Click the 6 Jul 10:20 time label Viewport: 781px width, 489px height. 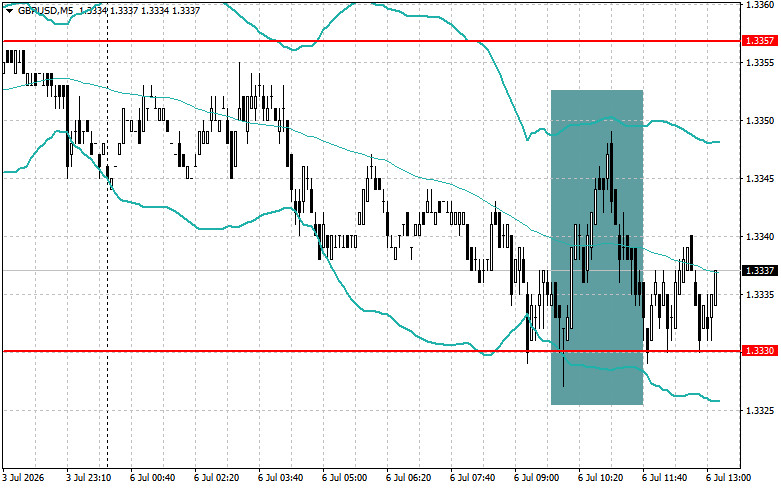(600, 478)
